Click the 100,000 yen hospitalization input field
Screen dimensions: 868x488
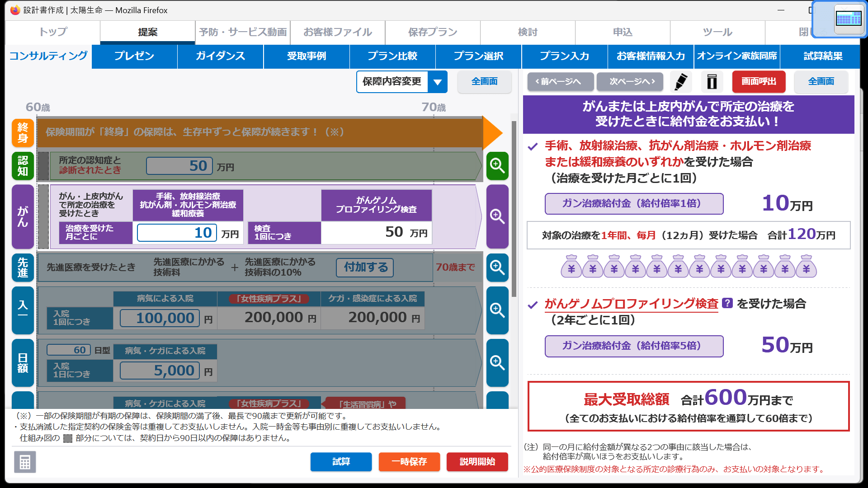click(x=160, y=318)
